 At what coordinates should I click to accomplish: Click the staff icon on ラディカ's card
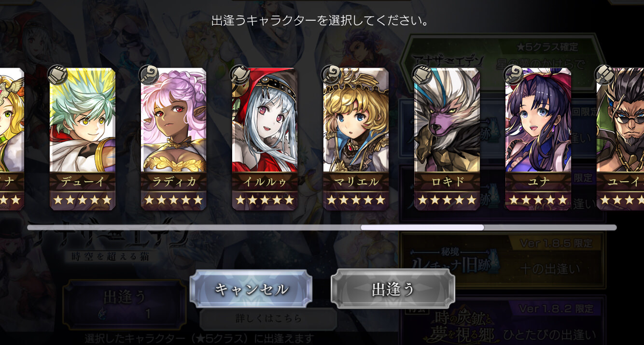[x=149, y=74]
